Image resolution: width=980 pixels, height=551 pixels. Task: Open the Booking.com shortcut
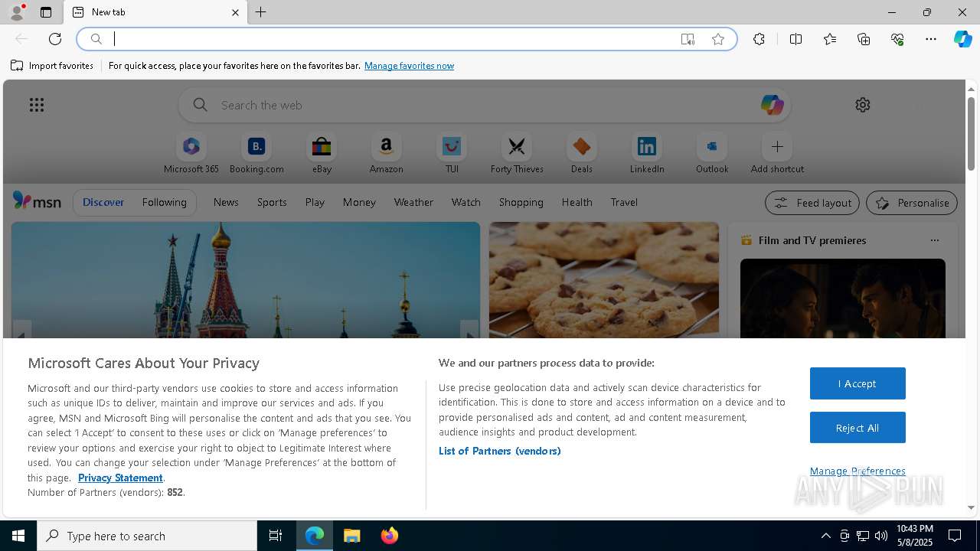[x=256, y=154]
